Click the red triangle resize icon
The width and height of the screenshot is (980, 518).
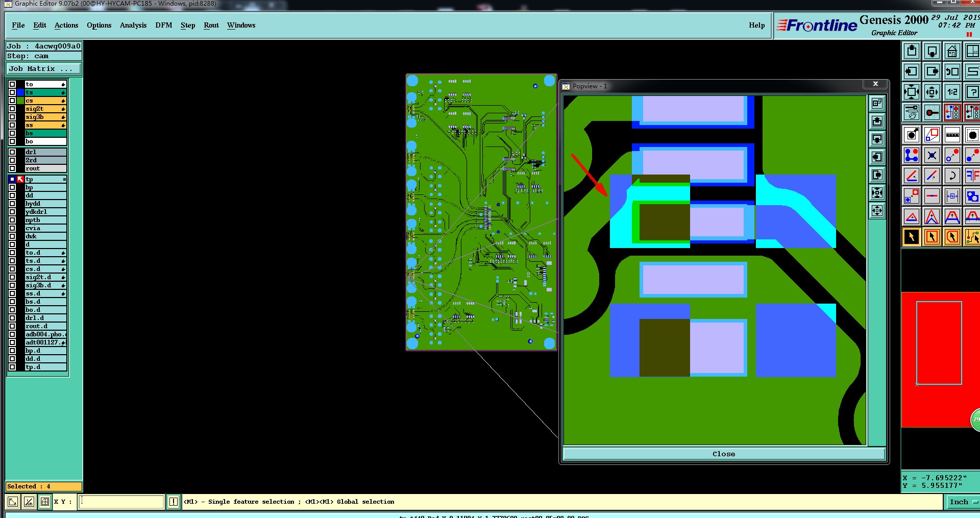(x=912, y=216)
